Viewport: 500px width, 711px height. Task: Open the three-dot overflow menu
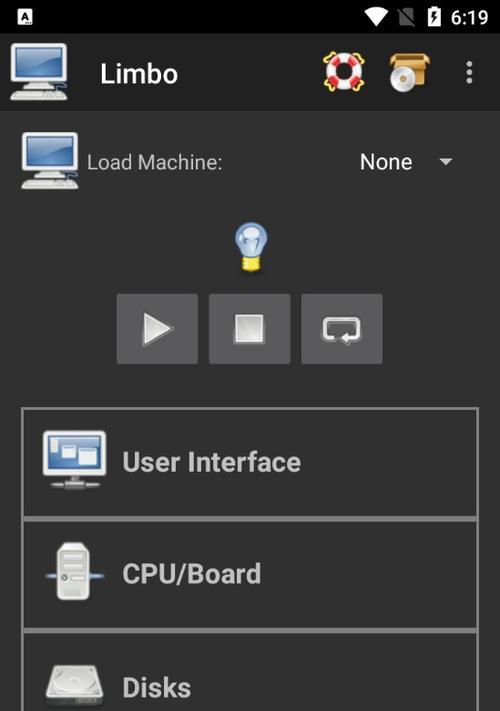click(469, 73)
